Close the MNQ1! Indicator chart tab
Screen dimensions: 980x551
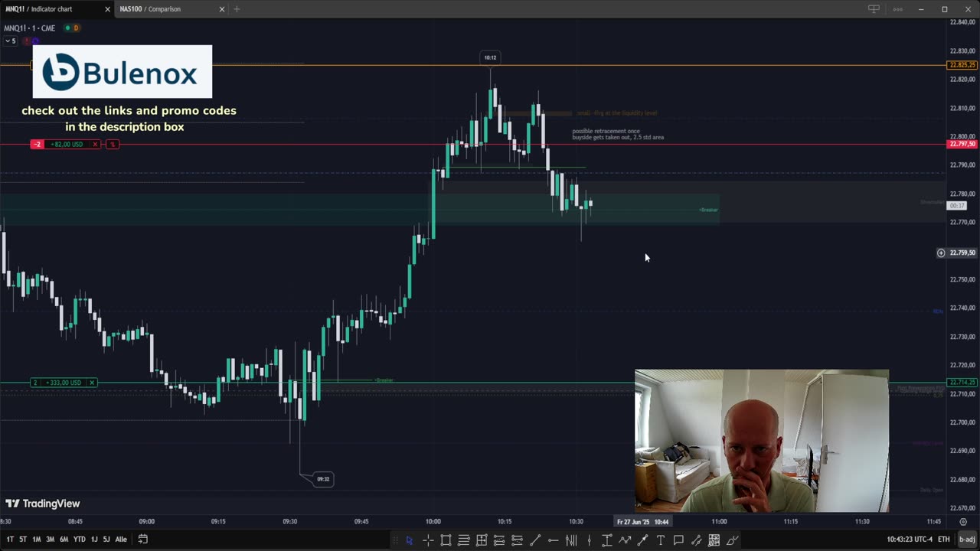point(107,9)
